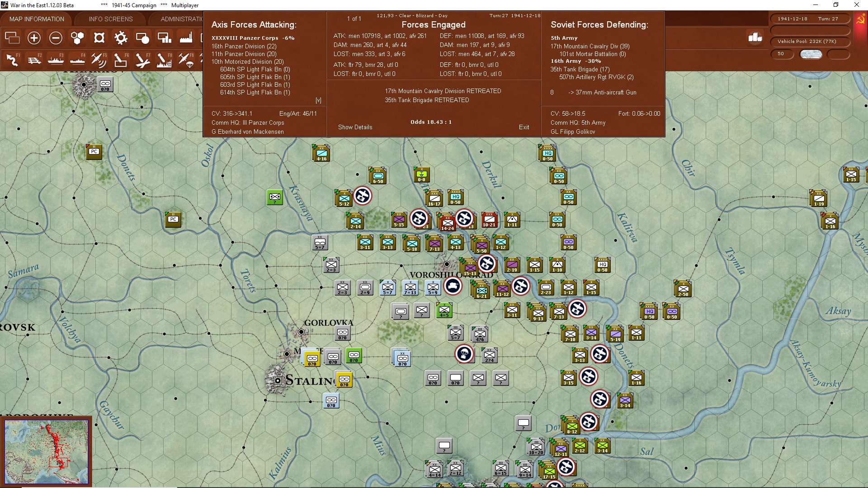This screenshot has height=488, width=868.
Task: Toggle the factory display icon
Action: point(186,38)
